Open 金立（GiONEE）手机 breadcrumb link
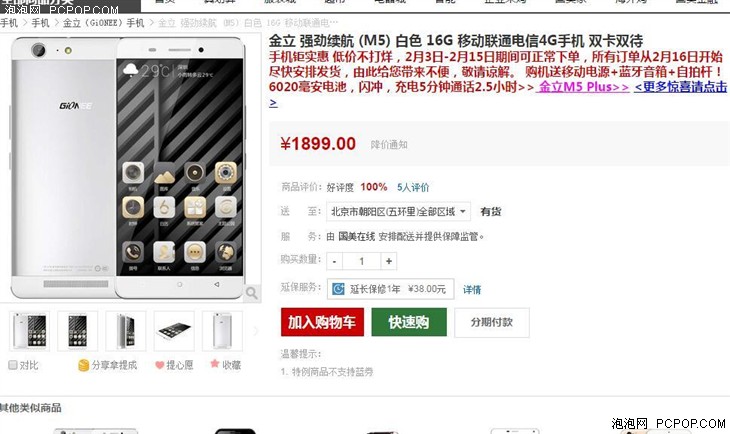730x434 pixels. point(103,23)
